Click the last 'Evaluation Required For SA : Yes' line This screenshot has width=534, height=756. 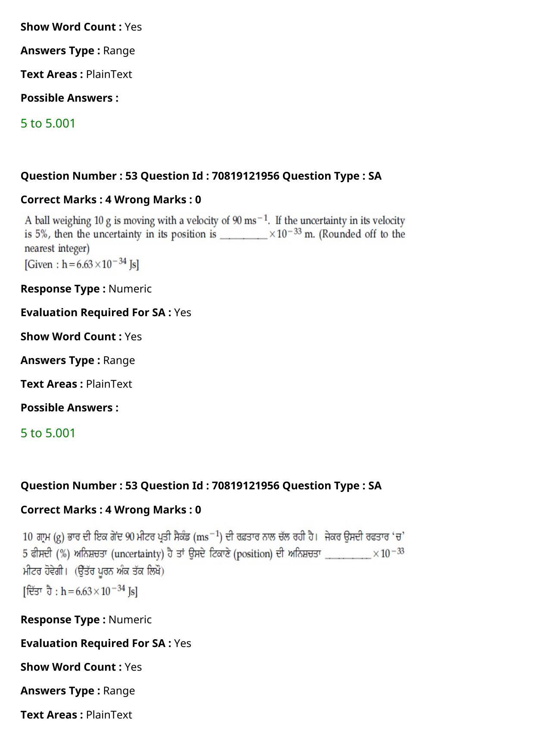pyautogui.click(x=106, y=643)
